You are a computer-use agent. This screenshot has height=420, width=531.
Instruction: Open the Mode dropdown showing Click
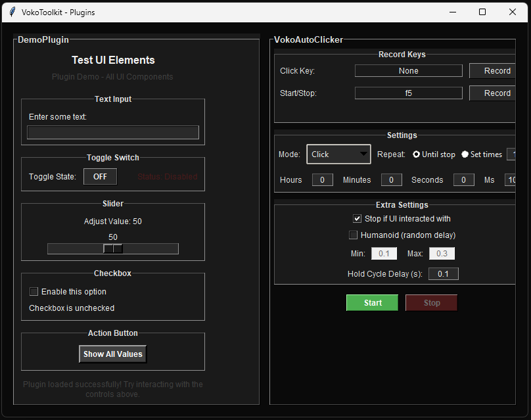click(x=338, y=154)
